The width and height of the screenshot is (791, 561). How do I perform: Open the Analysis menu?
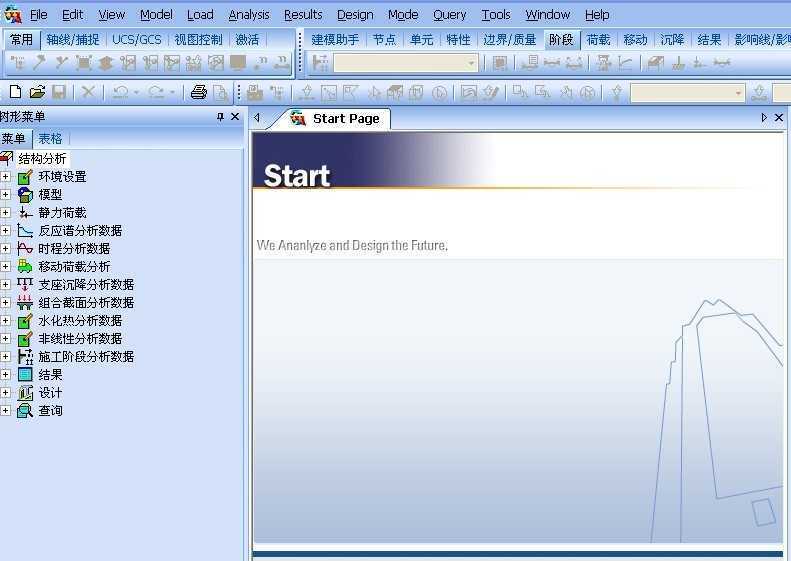point(248,14)
